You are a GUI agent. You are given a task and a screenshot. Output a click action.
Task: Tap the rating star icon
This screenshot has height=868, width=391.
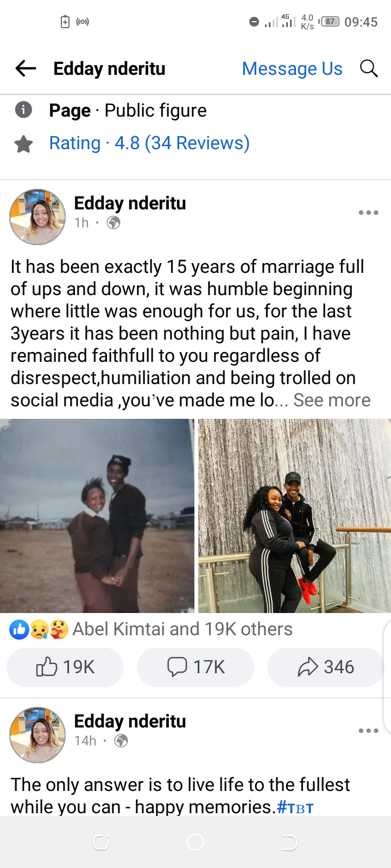23,144
